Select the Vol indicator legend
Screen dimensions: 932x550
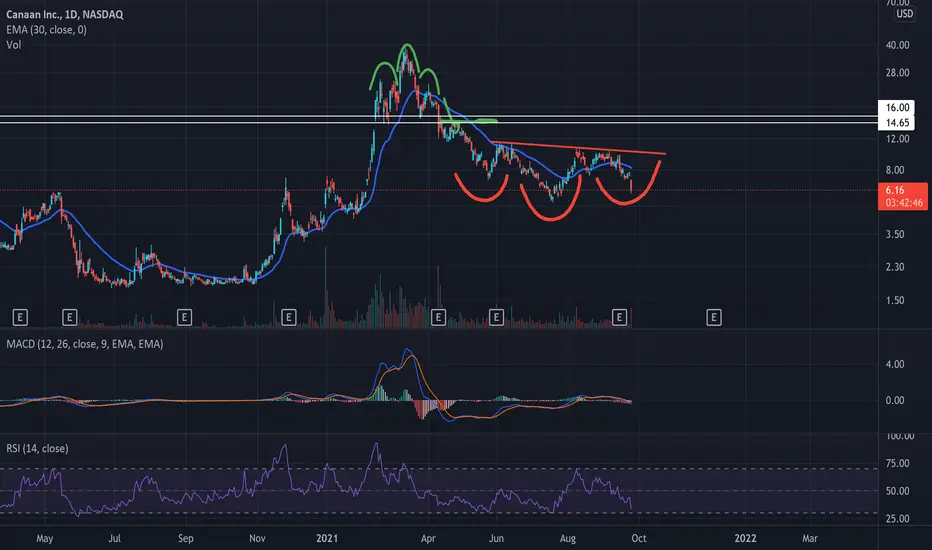(14, 45)
